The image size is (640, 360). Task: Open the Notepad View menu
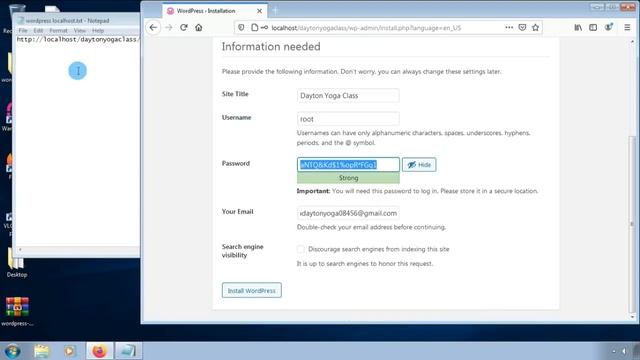[x=80, y=31]
